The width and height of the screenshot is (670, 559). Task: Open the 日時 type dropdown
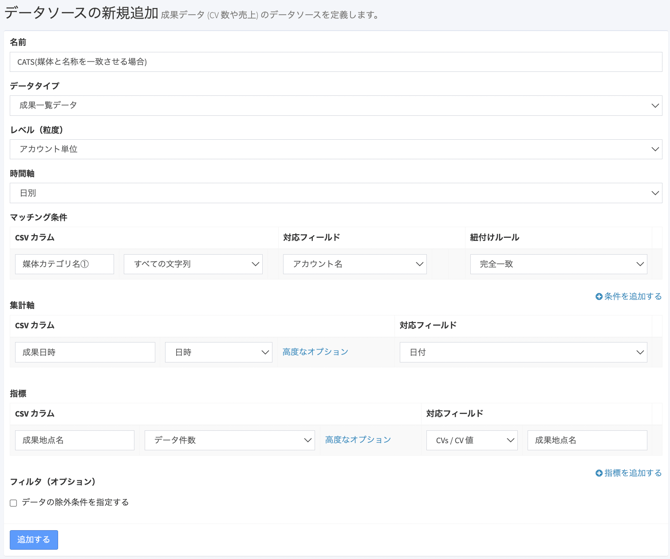point(219,352)
